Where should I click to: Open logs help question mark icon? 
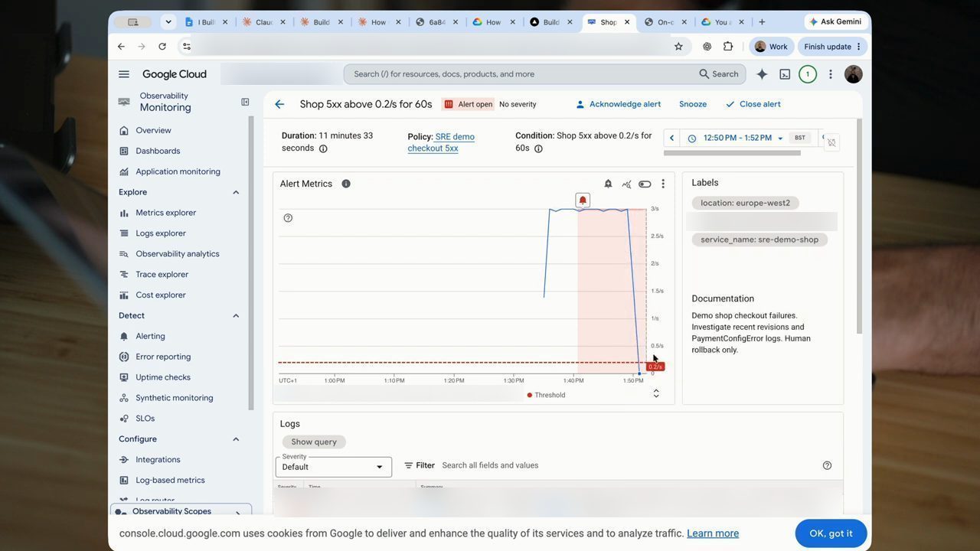827,465
